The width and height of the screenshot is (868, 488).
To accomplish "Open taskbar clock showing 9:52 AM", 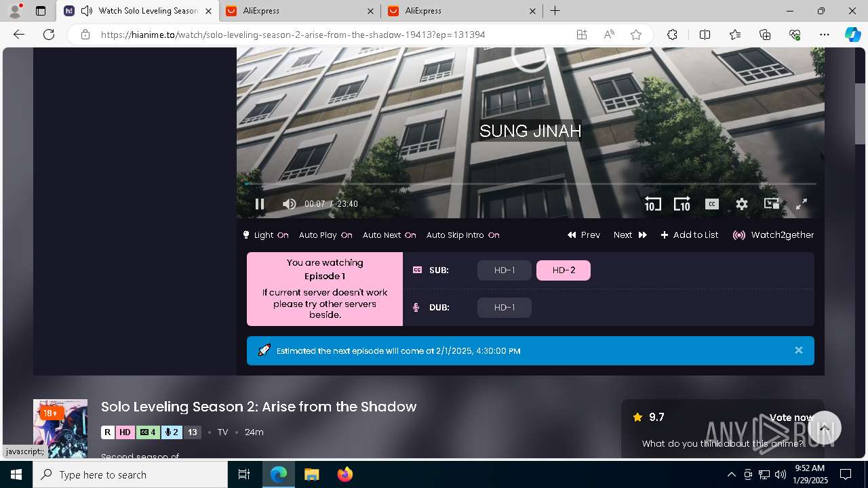I will point(809,474).
